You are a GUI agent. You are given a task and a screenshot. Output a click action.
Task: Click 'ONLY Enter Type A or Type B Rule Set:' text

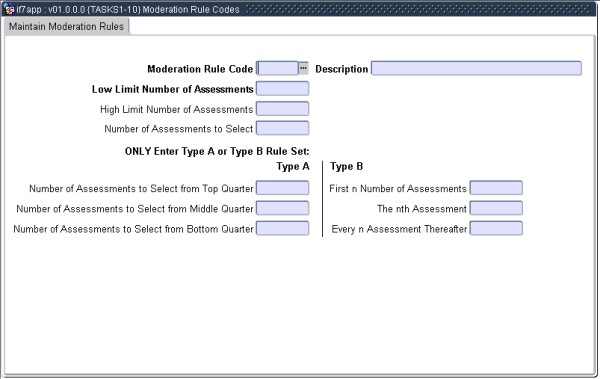tap(217, 152)
